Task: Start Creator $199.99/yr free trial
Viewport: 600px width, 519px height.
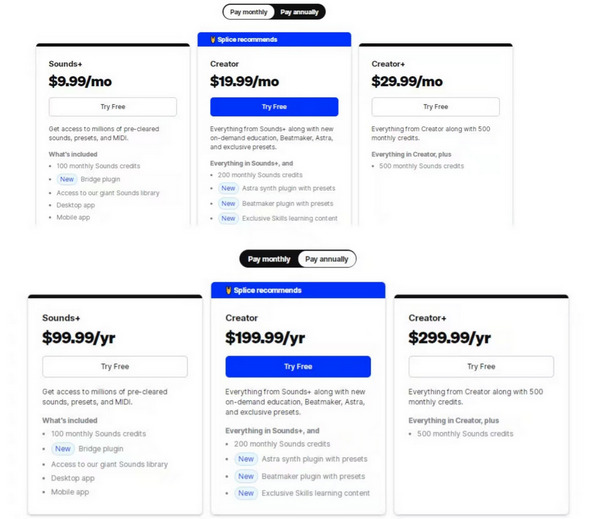Action: 298,366
